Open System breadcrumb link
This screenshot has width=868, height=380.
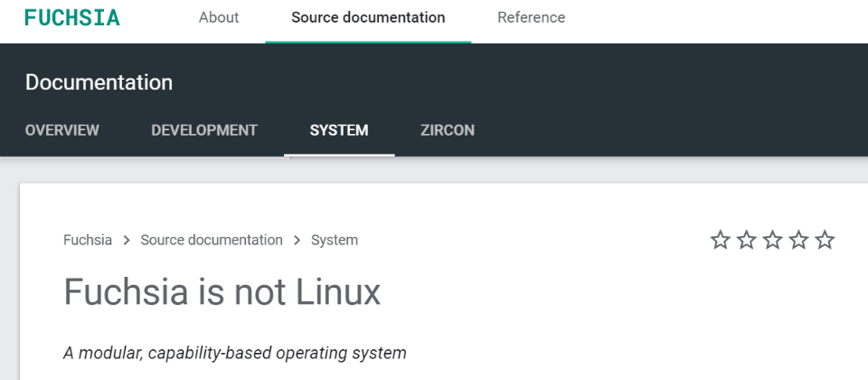335,240
